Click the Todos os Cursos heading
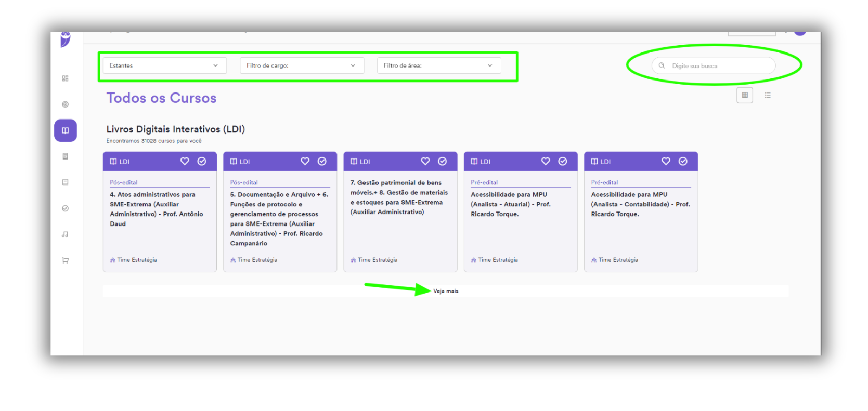 pyautogui.click(x=161, y=98)
